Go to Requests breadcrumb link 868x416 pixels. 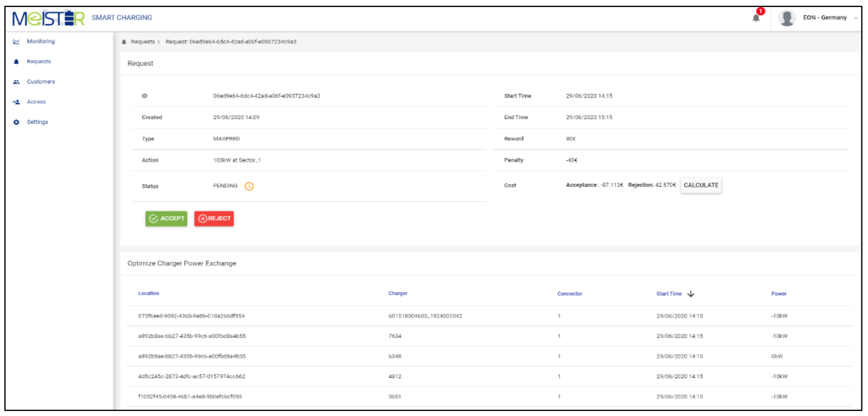[x=143, y=42]
